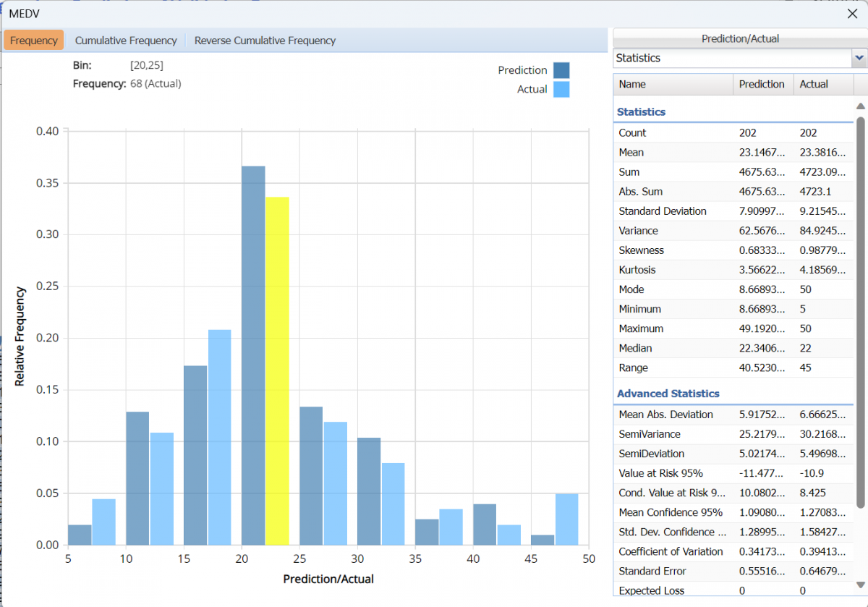The image size is (868, 607).
Task: Sort by the Prediction column header
Action: pyautogui.click(x=762, y=84)
